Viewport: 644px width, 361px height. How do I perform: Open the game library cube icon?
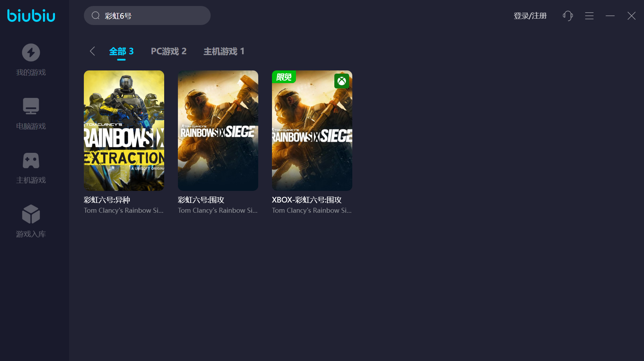click(31, 214)
